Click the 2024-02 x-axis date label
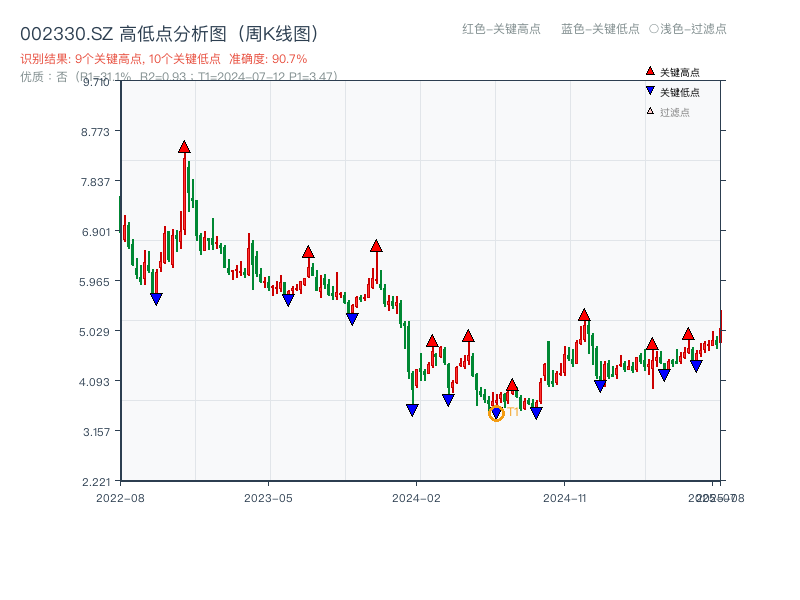 click(416, 498)
